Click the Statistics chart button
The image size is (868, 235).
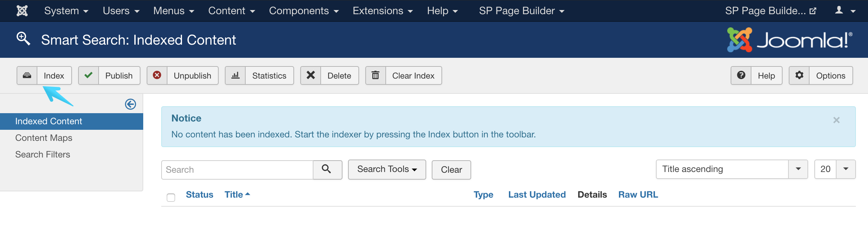tap(259, 75)
